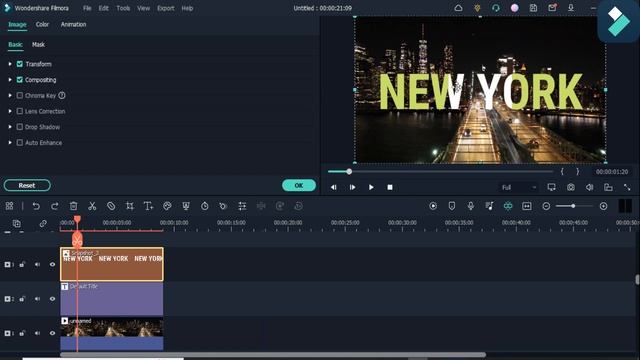
Task: Click the horizontal timeline scrollbar
Action: tap(273, 355)
